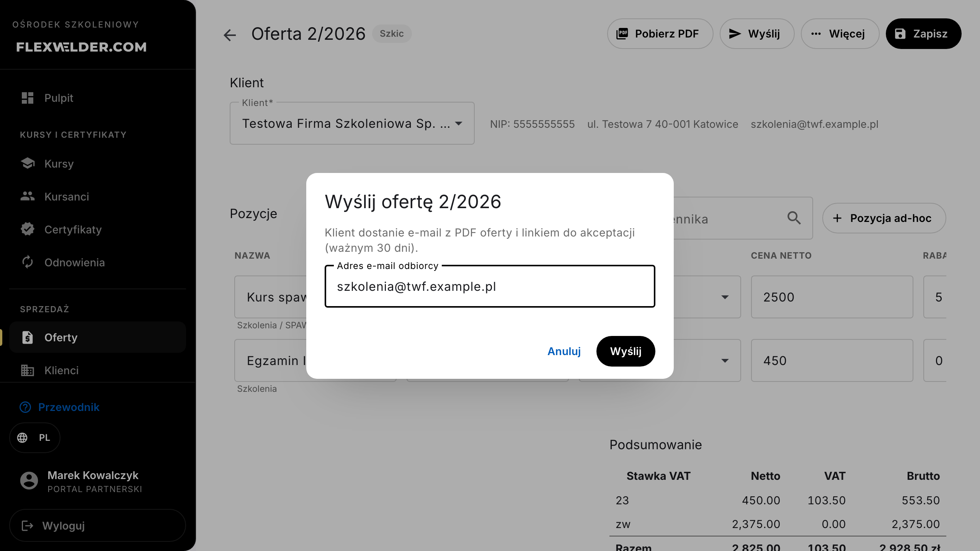980x551 pixels.
Task: Click the Pulpit dashboard icon
Action: (x=28, y=98)
